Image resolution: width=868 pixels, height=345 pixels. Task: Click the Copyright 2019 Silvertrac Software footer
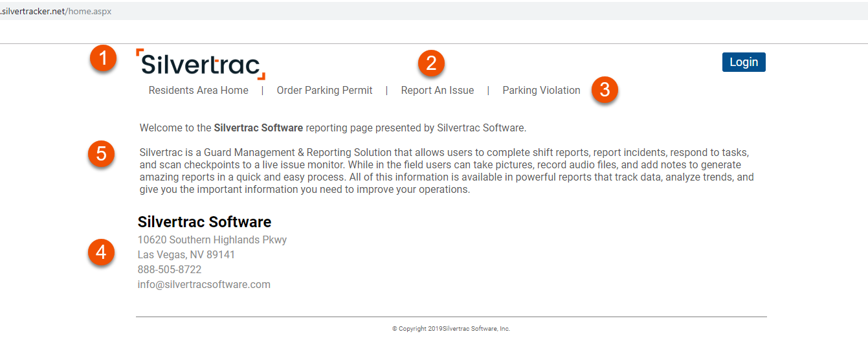point(451,329)
